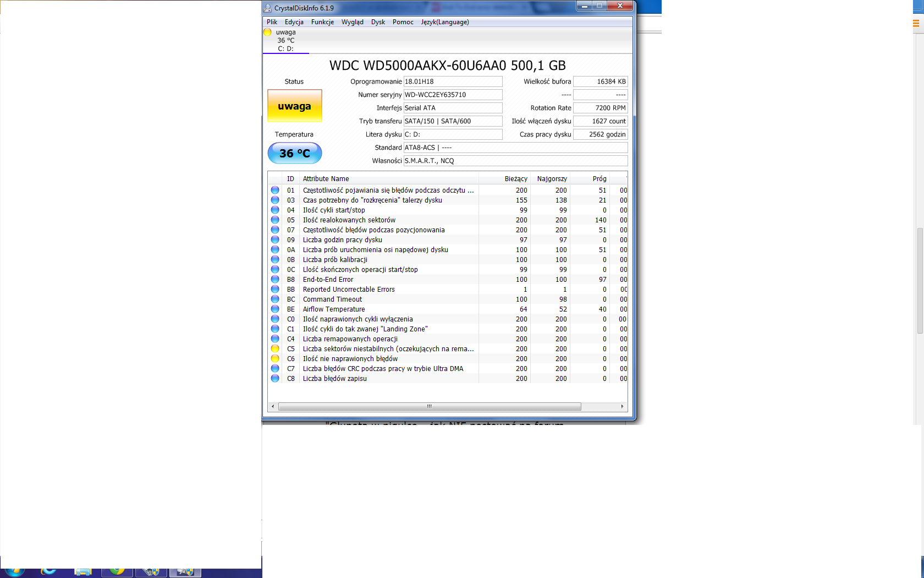
Task: Click the yellow warning circle on row C6
Action: tap(275, 358)
